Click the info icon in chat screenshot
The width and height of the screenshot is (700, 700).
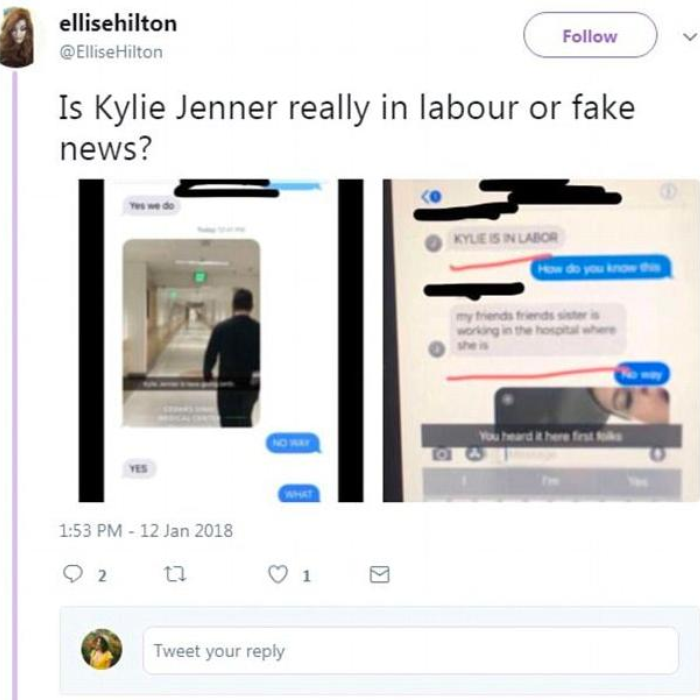point(668,192)
